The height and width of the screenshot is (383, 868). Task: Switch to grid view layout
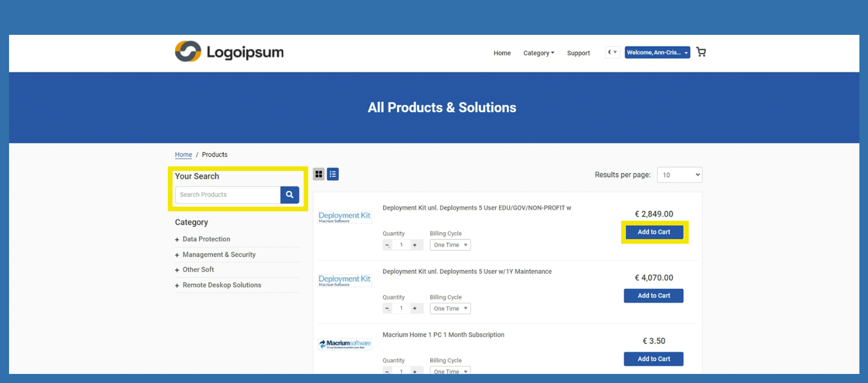coord(319,174)
